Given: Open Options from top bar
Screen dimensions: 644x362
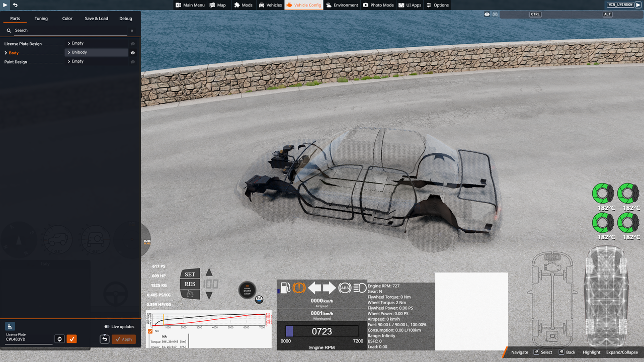Looking at the screenshot, I should point(437,5).
